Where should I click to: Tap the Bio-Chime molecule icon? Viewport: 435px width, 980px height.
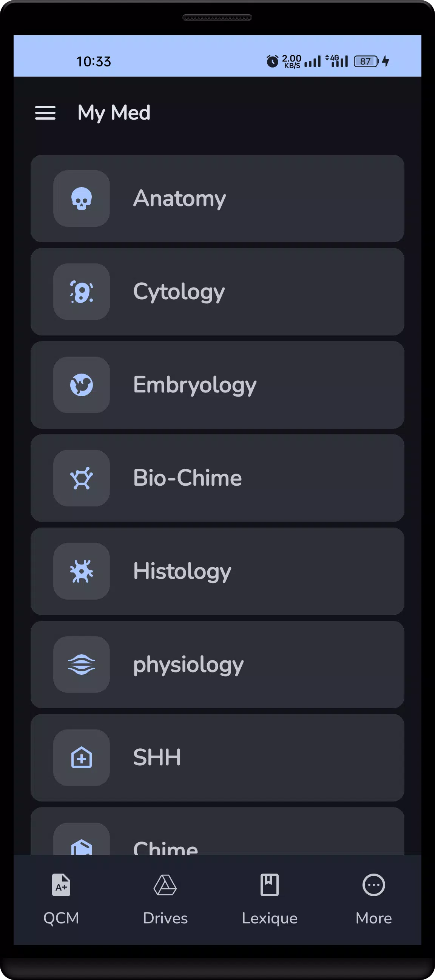click(x=82, y=478)
